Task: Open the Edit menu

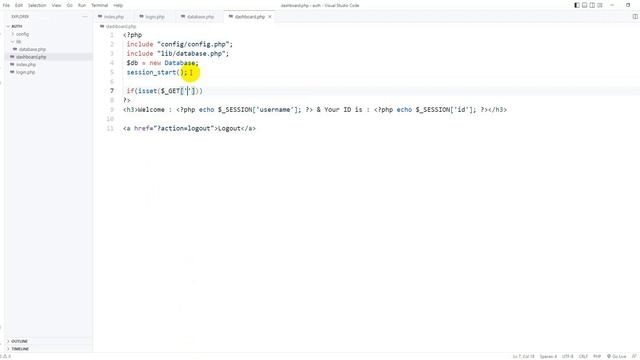Action: 19,5
